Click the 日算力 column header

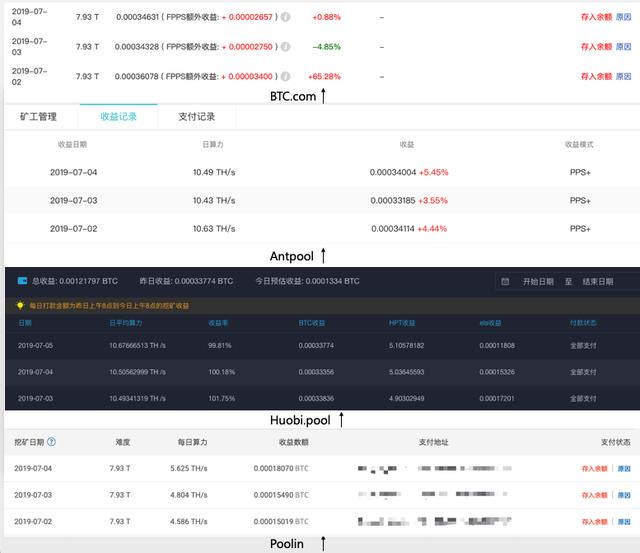pyautogui.click(x=213, y=144)
